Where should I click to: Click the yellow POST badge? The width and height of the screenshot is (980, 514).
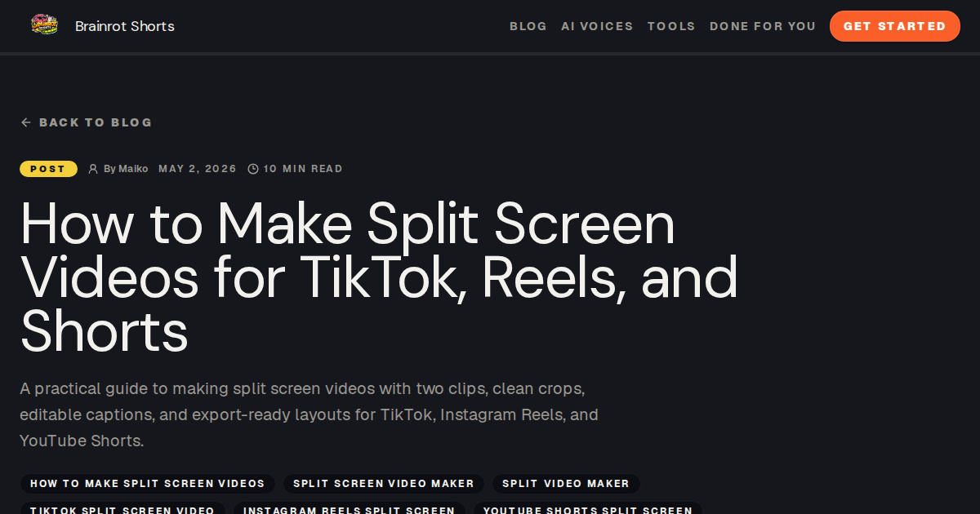[x=48, y=169]
